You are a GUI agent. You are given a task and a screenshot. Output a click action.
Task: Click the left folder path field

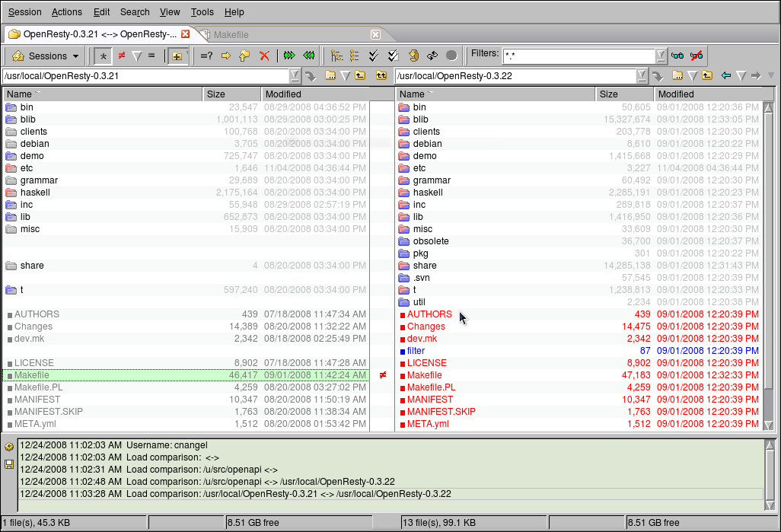[146, 75]
